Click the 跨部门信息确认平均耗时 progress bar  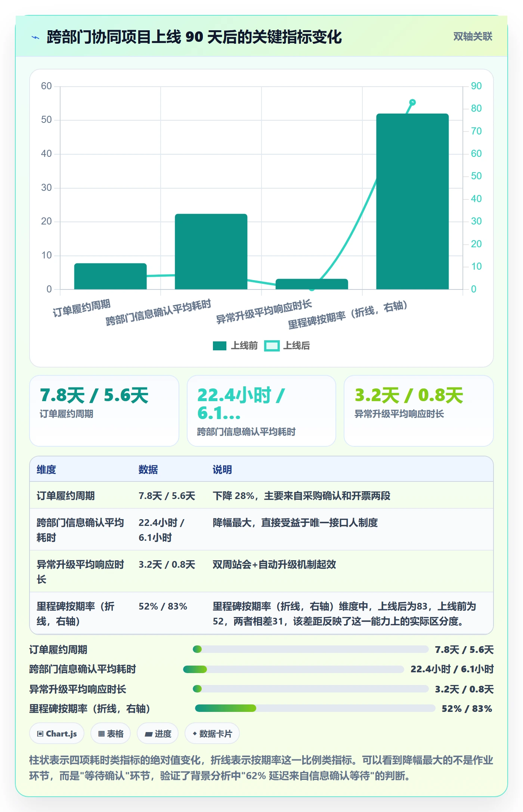[x=294, y=669]
